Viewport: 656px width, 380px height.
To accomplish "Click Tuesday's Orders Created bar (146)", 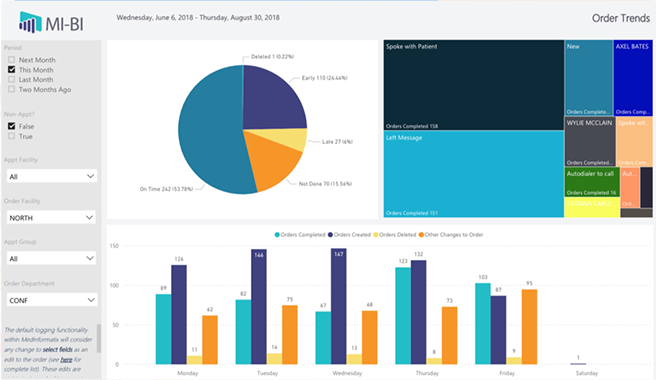I will coord(259,307).
